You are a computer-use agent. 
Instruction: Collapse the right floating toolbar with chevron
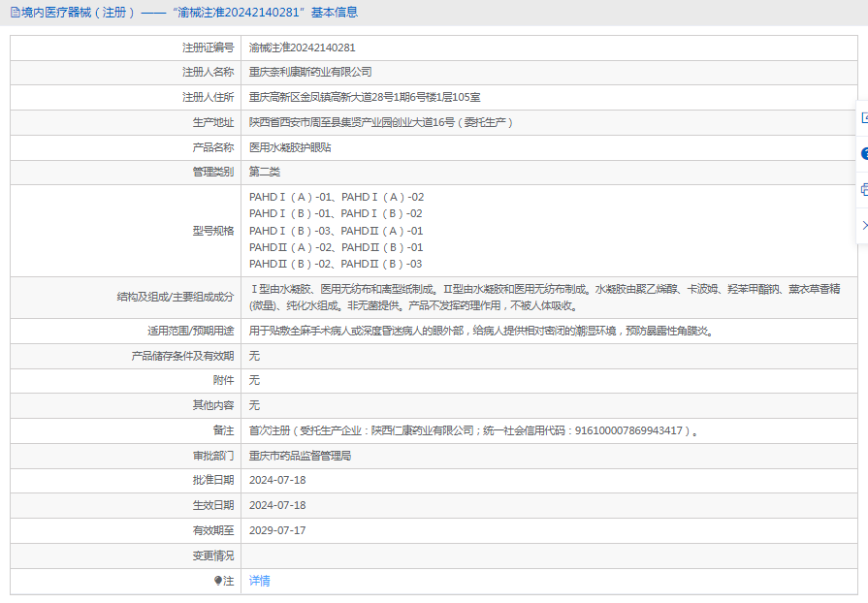point(863,225)
